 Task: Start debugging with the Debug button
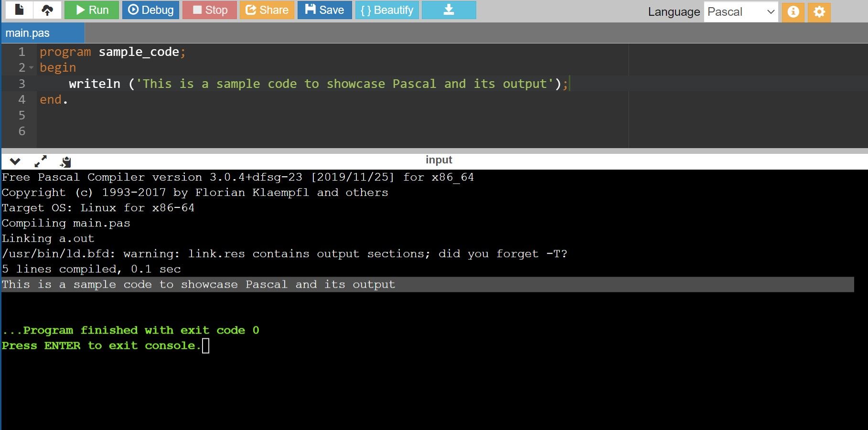[x=150, y=10]
